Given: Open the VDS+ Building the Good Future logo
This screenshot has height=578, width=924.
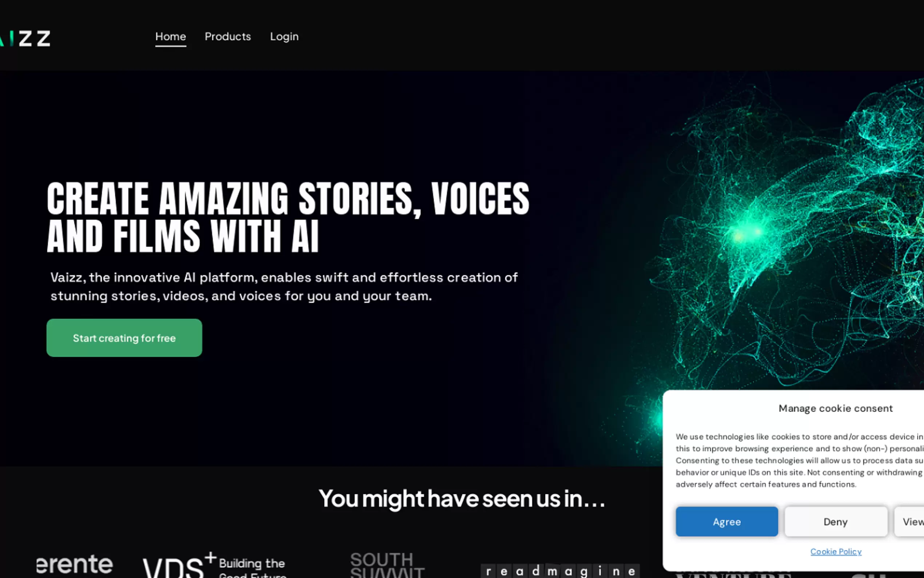Looking at the screenshot, I should point(215,565).
